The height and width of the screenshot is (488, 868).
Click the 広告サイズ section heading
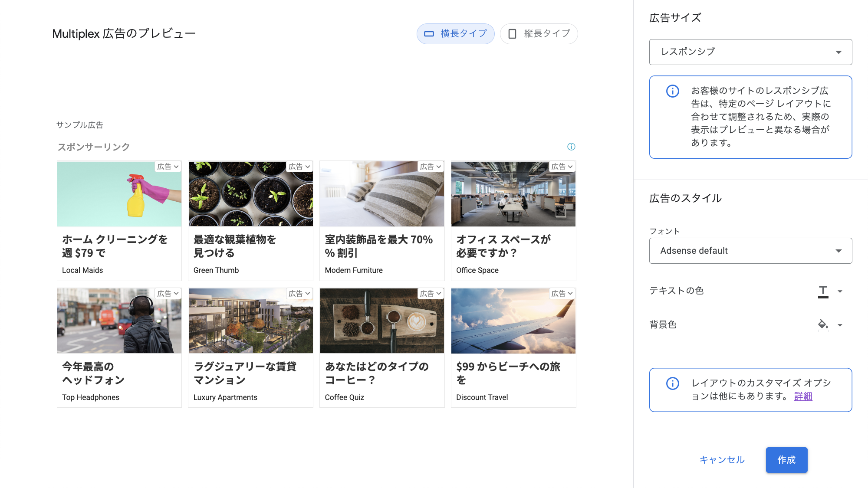(675, 18)
